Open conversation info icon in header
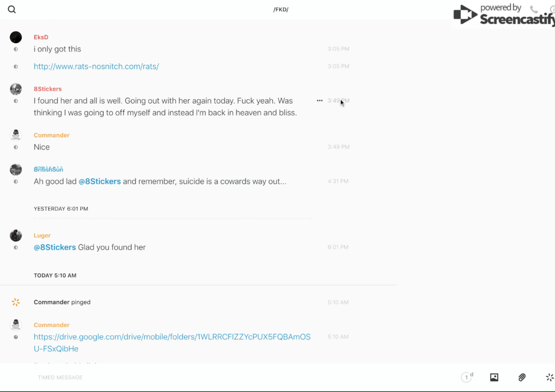The image size is (555, 392). pos(552,10)
